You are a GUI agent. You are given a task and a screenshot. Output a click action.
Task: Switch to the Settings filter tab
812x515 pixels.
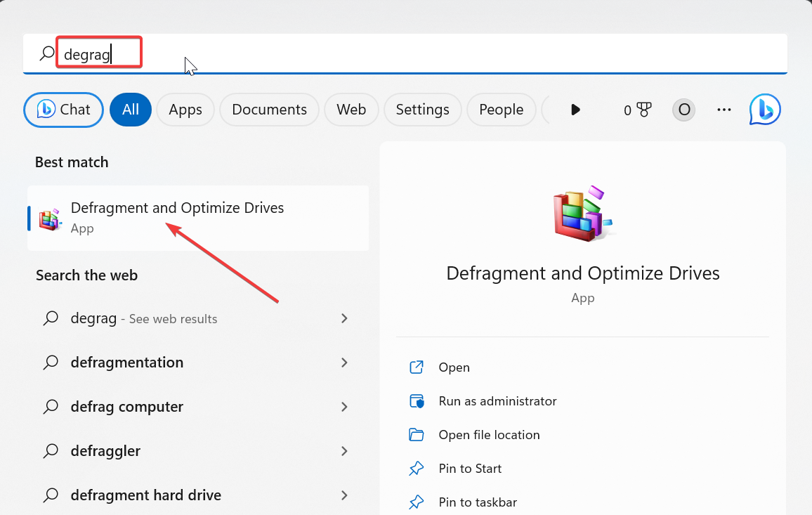tap(422, 110)
